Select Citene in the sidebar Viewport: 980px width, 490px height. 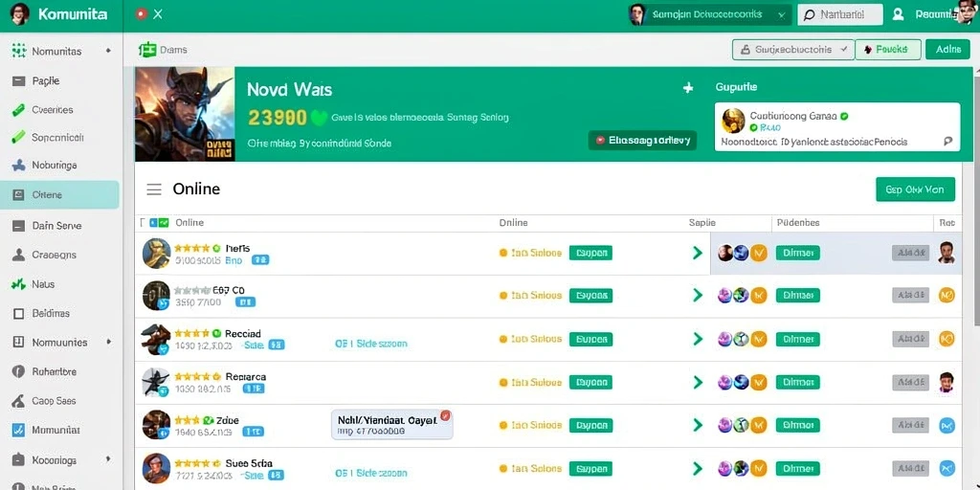point(59,194)
